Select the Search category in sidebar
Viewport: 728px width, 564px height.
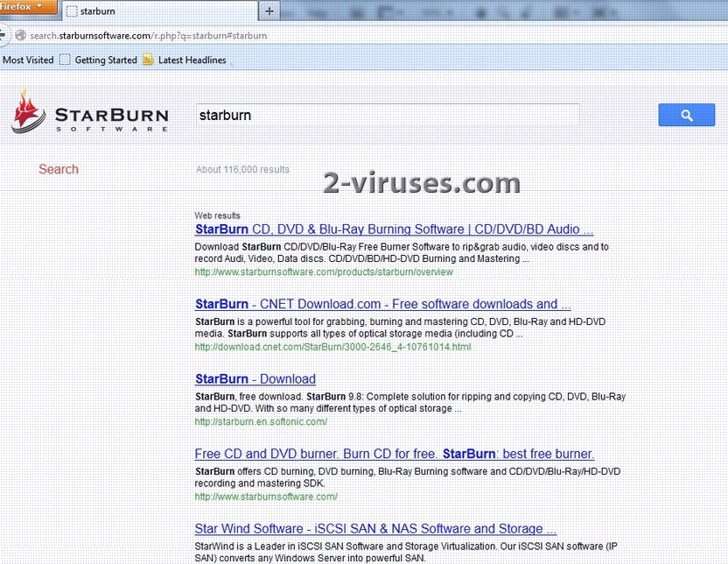click(x=59, y=169)
